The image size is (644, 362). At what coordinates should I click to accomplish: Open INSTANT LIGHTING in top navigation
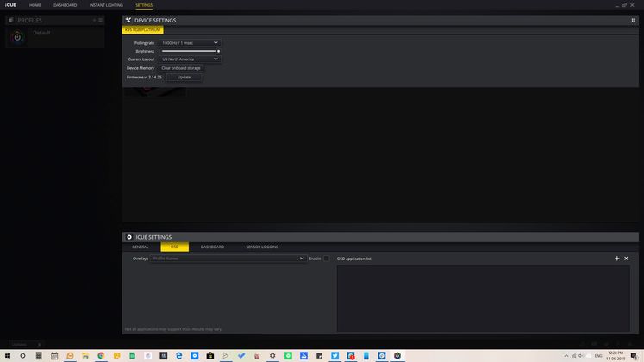click(x=106, y=5)
